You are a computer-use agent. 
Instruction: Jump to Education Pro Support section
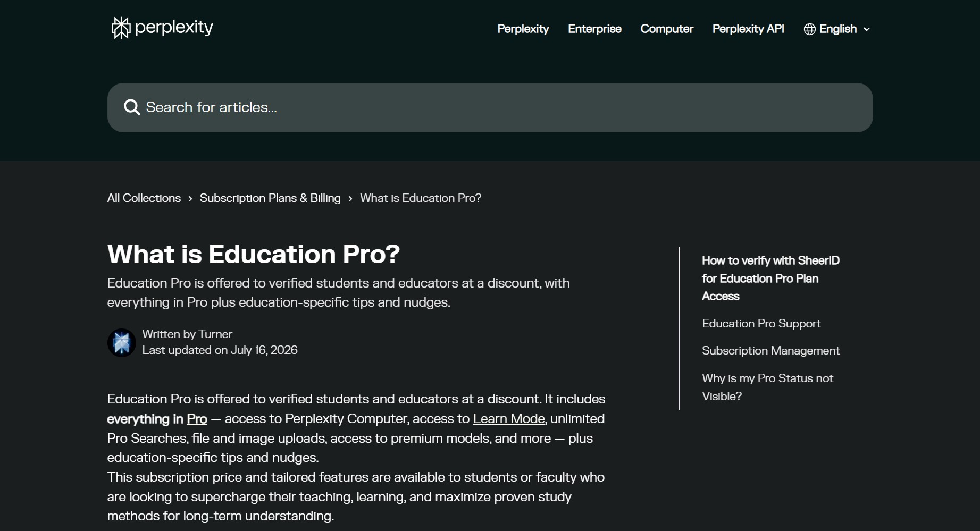pos(761,324)
